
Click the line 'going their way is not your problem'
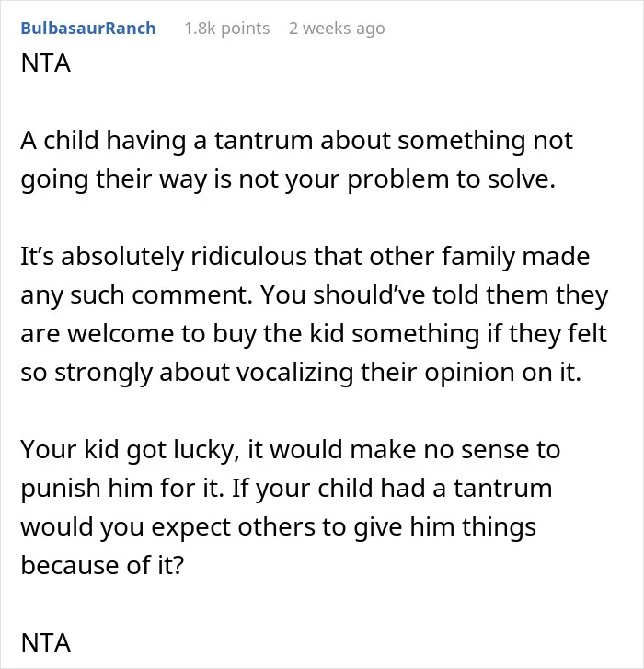tap(288, 179)
